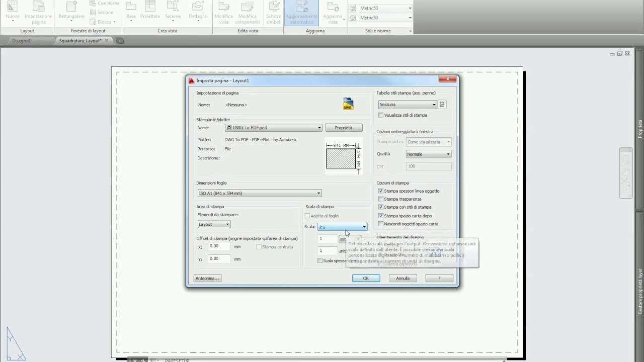644x362 pixels.
Task: Click the DWG file icon in dialog
Action: pyautogui.click(x=348, y=104)
